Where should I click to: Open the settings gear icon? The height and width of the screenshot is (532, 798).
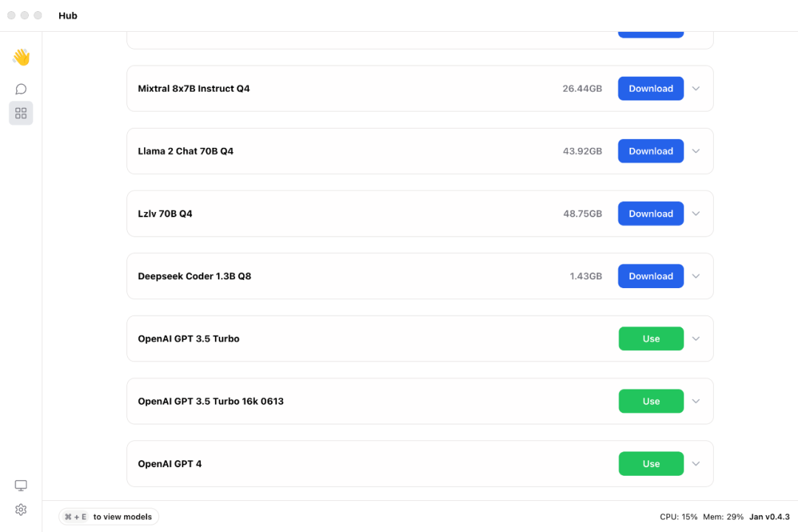pos(21,510)
